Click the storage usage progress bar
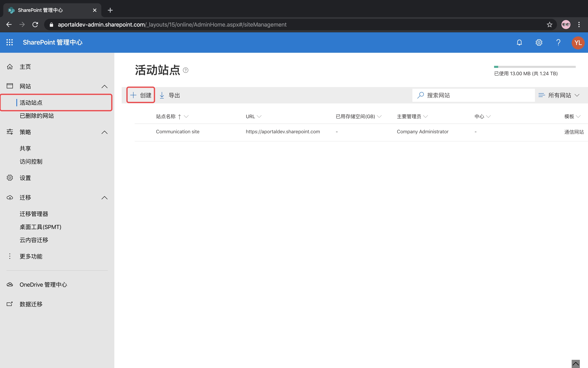 (x=535, y=67)
